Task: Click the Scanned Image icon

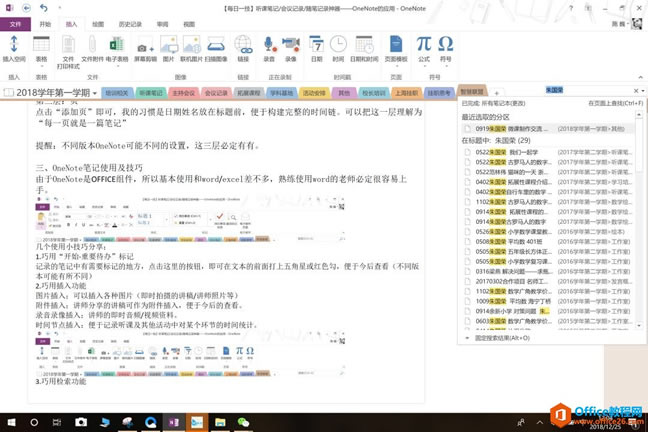Action: (x=216, y=49)
